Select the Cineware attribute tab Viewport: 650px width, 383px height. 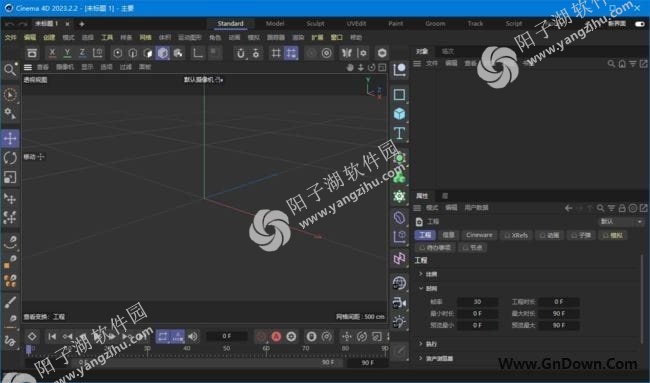pos(479,235)
